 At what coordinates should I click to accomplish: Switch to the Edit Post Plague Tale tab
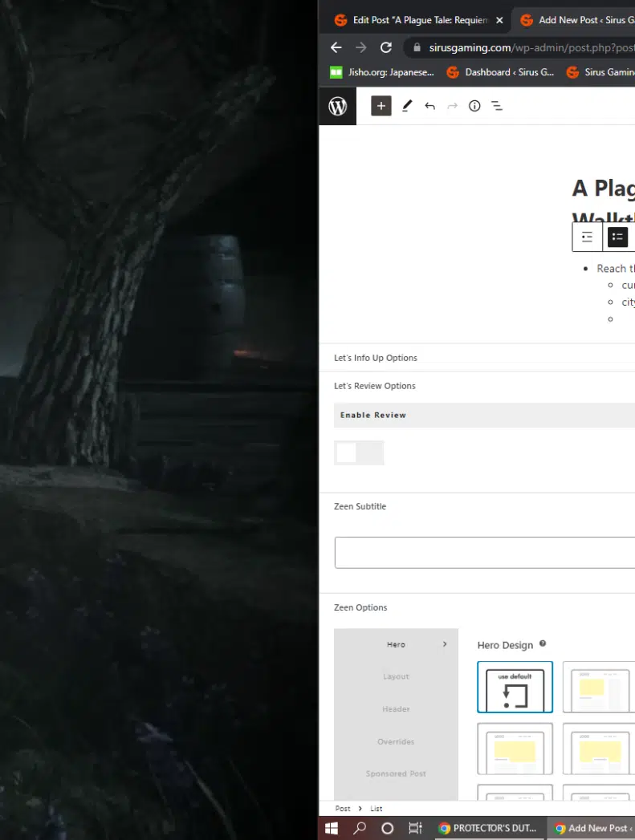(x=413, y=20)
